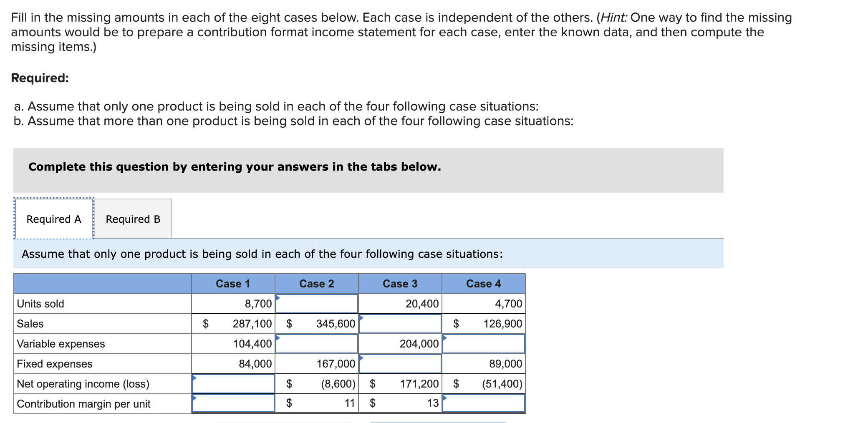Click the blue marker on Case 1 Contribution margin cell

click(x=194, y=398)
